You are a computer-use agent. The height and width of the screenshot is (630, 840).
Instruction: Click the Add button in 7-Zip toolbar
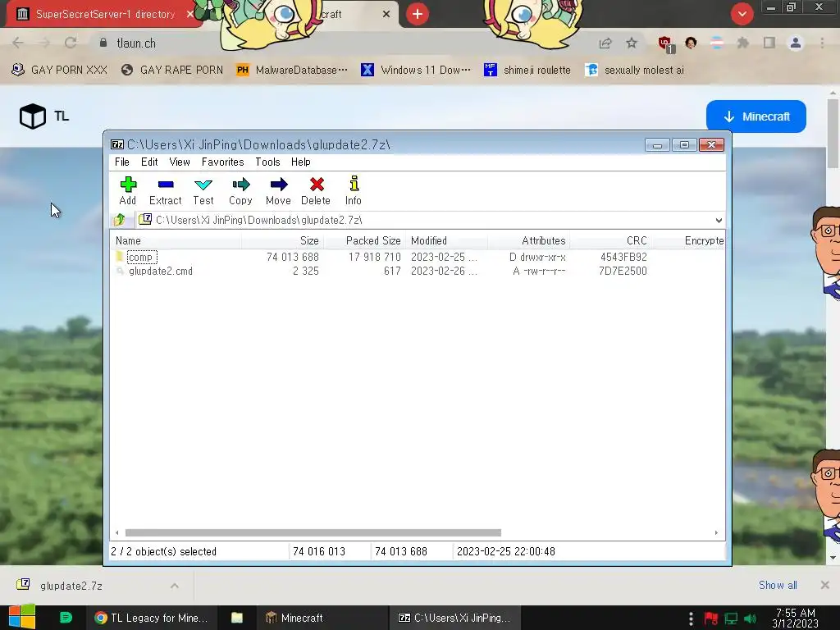point(128,190)
